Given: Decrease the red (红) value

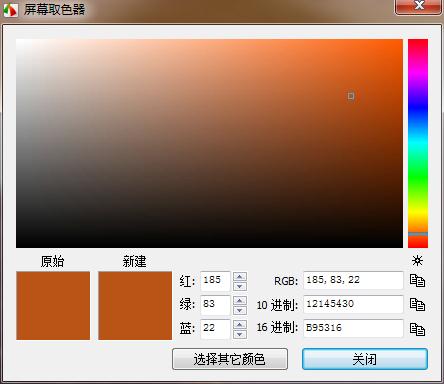Looking at the screenshot, I should (x=240, y=286).
